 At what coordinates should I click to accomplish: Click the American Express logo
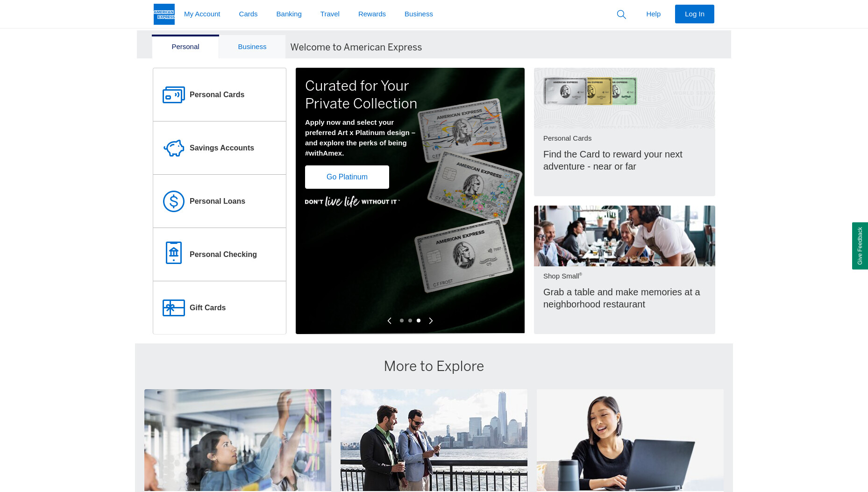164,14
